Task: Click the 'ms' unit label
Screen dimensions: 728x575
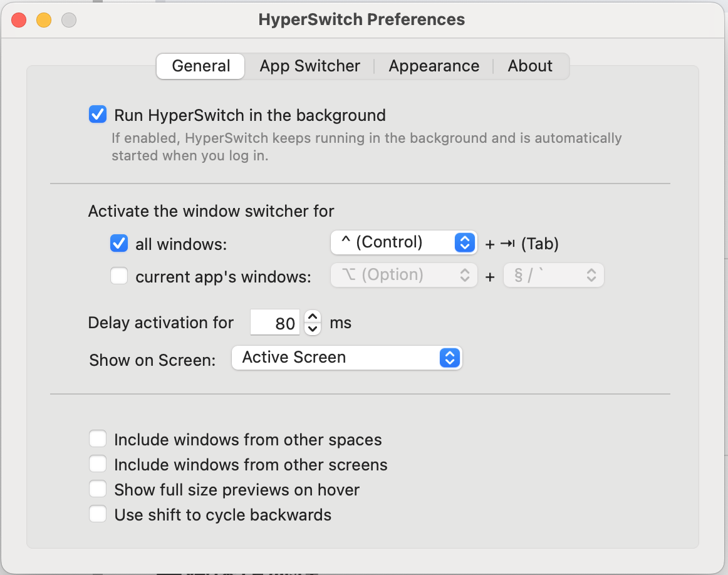Action: tap(340, 323)
